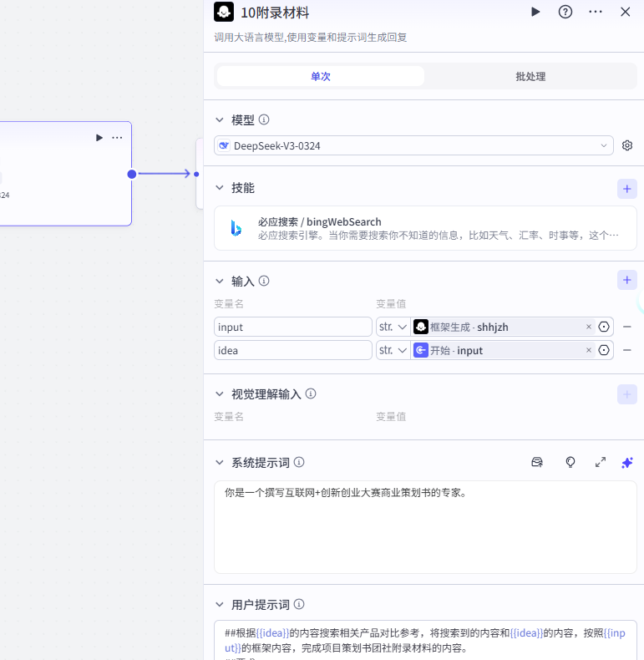Remove the idea variable row
The width and height of the screenshot is (644, 660).
coord(627,350)
